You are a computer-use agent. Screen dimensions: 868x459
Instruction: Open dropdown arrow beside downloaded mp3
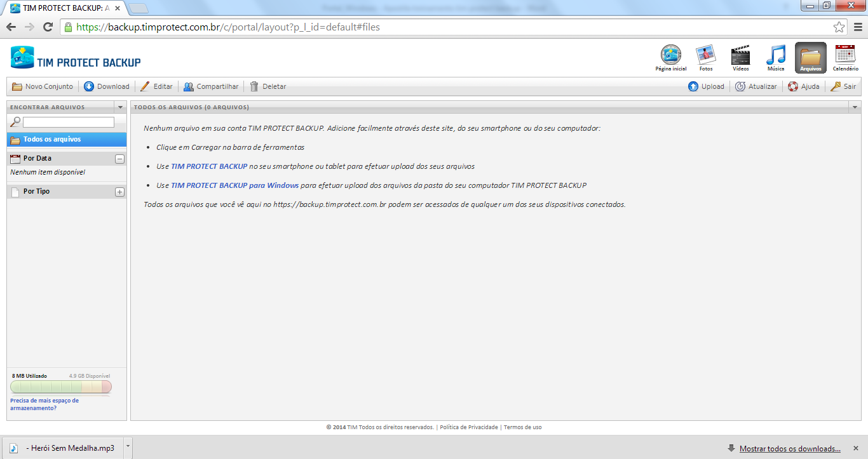[127, 447]
